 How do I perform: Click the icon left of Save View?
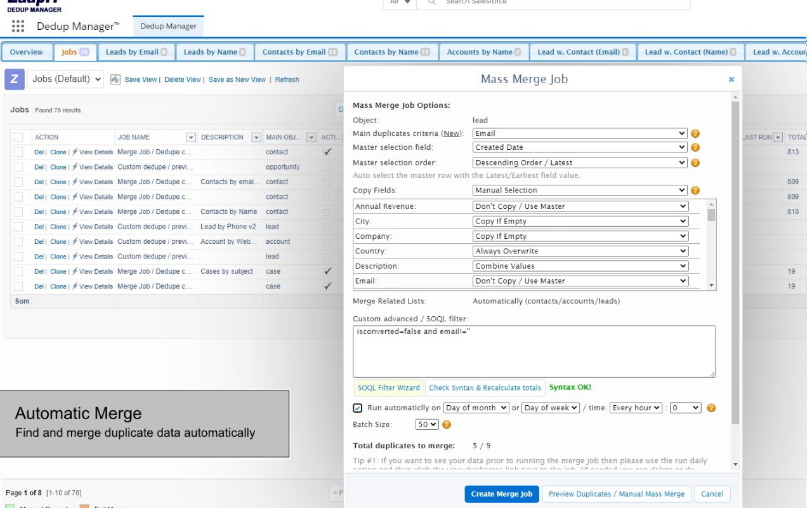point(115,79)
